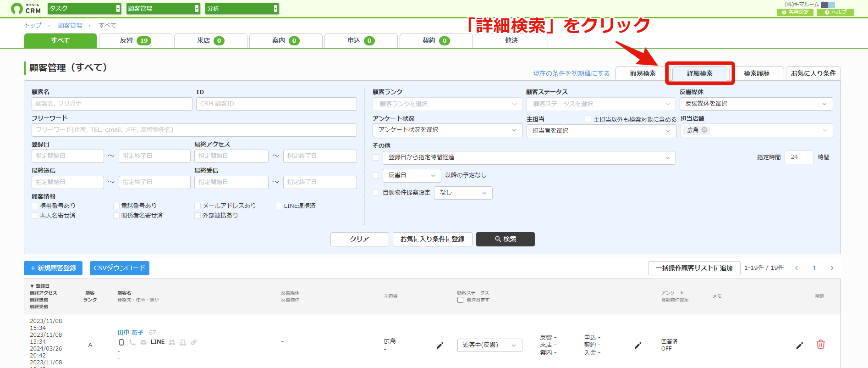Image resolution: width=868 pixels, height=368 pixels.
Task: Switch to 申込 tab
Action: click(x=361, y=40)
